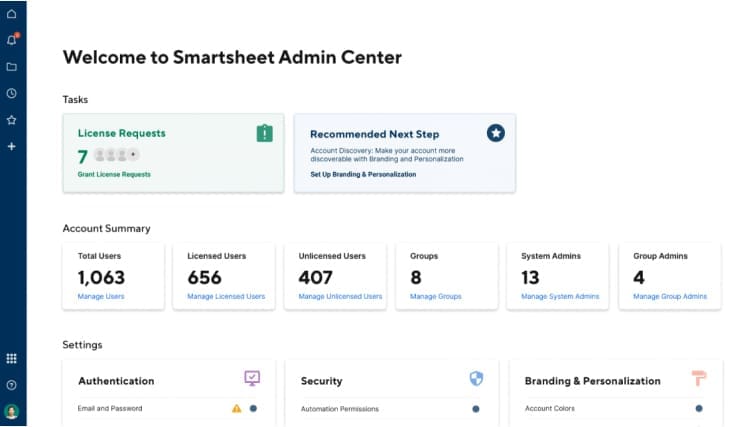This screenshot has height=427, width=751.
Task: Click the requester avatars in License Requests
Action: click(116, 155)
